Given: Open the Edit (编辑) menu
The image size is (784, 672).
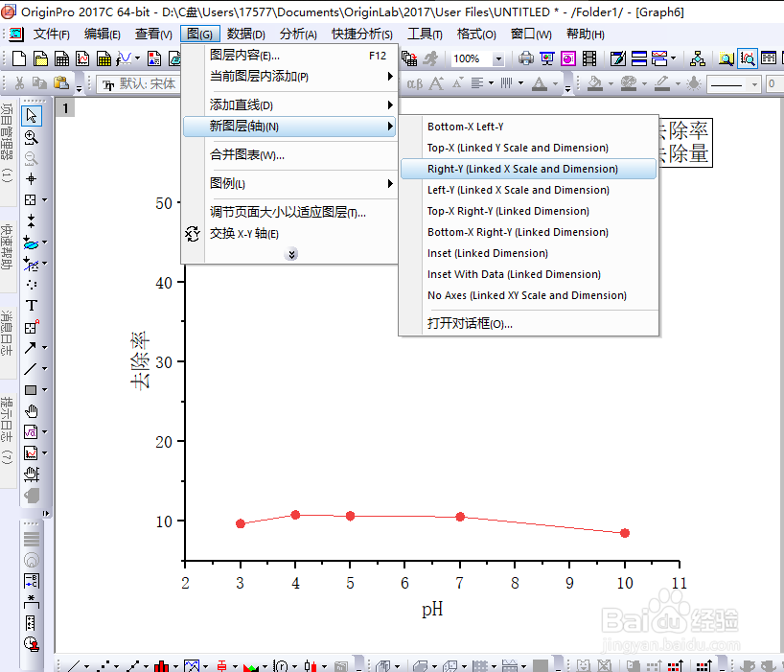Looking at the screenshot, I should 102,34.
